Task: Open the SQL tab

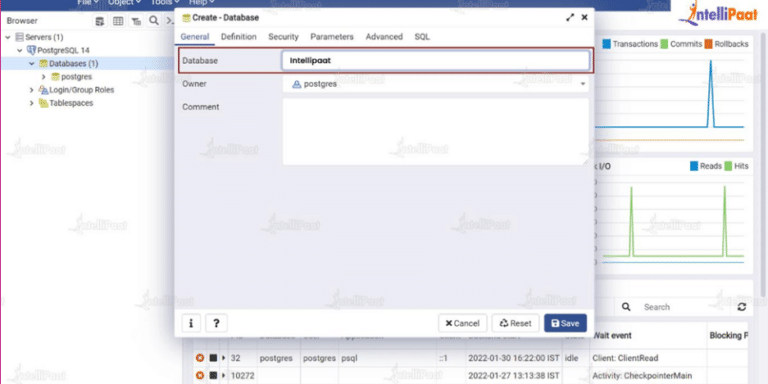Action: [422, 37]
